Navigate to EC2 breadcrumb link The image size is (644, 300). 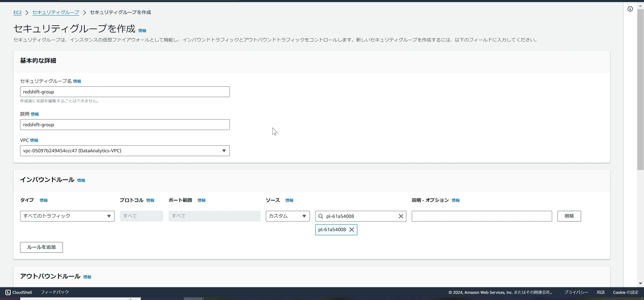click(17, 13)
